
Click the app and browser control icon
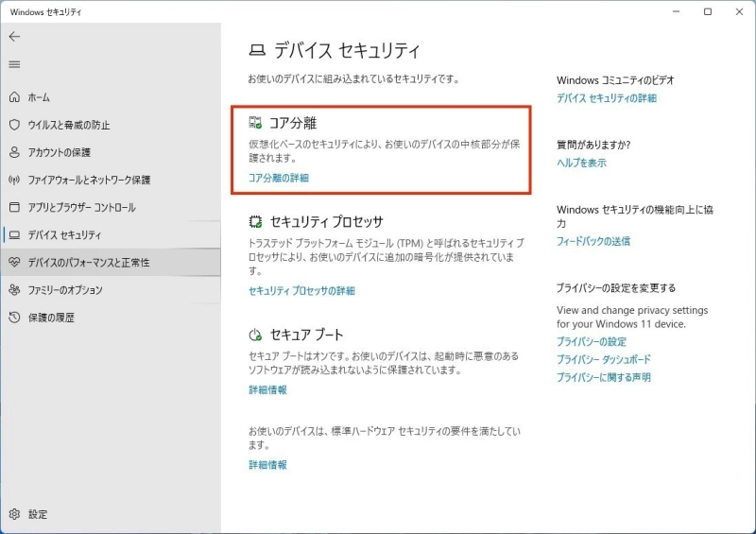click(x=14, y=207)
